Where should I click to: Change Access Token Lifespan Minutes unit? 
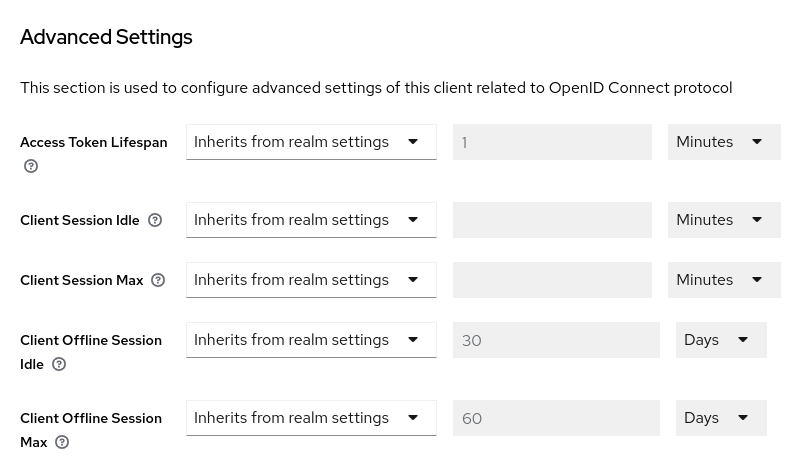point(723,142)
